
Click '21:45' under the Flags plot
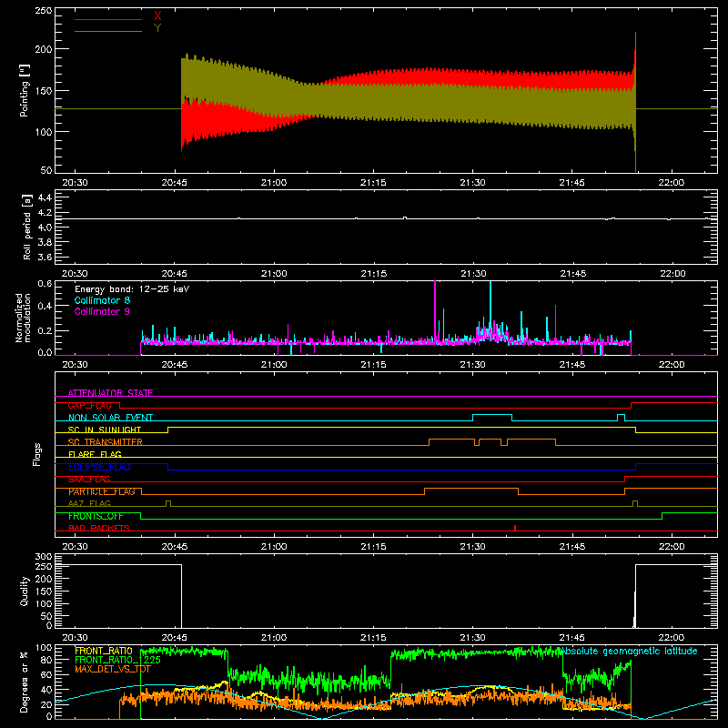click(572, 547)
